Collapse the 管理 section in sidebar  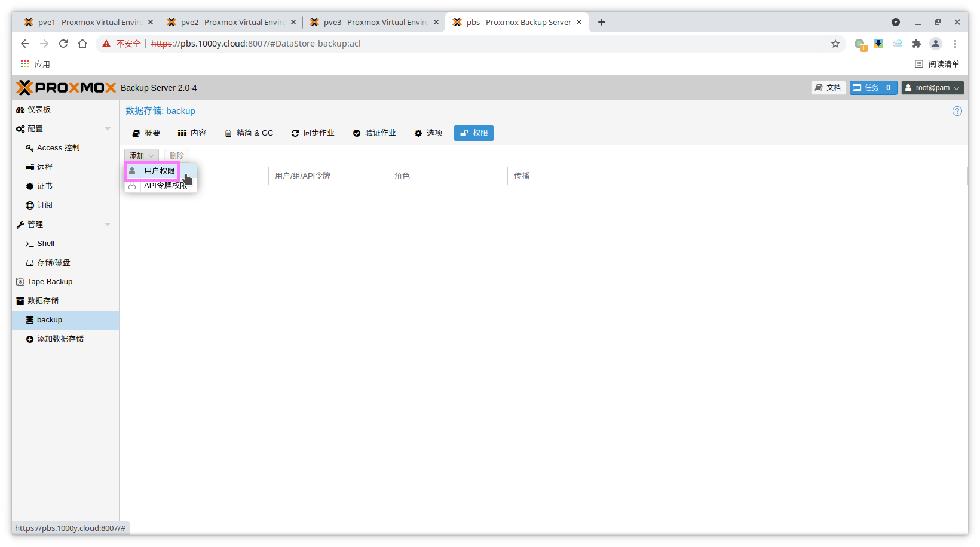tap(108, 225)
